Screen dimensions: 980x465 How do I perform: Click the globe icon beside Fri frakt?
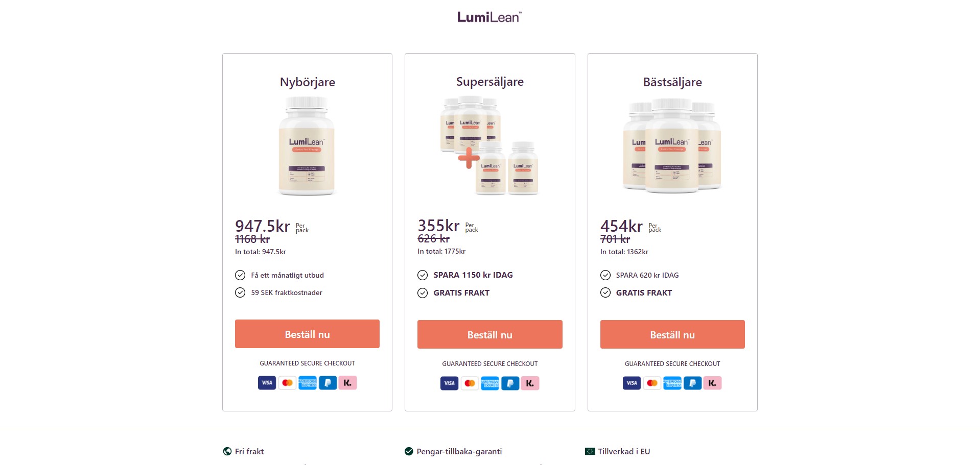coord(227,451)
